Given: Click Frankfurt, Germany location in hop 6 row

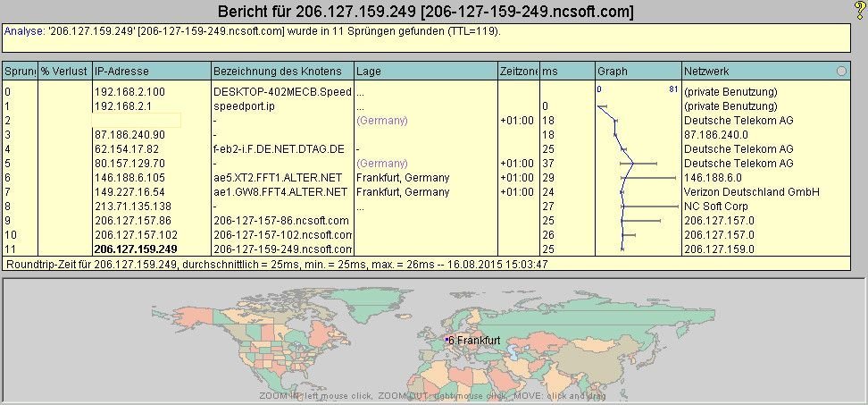Looking at the screenshot, I should pos(403,178).
